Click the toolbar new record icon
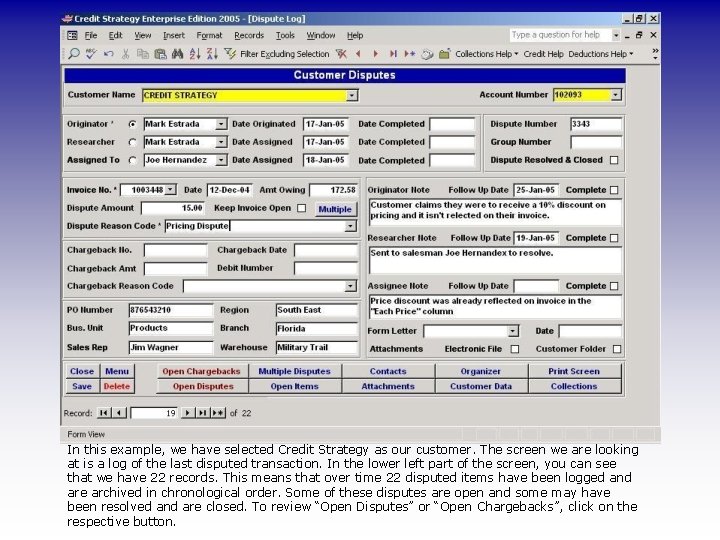The image size is (720, 540). pos(410,54)
